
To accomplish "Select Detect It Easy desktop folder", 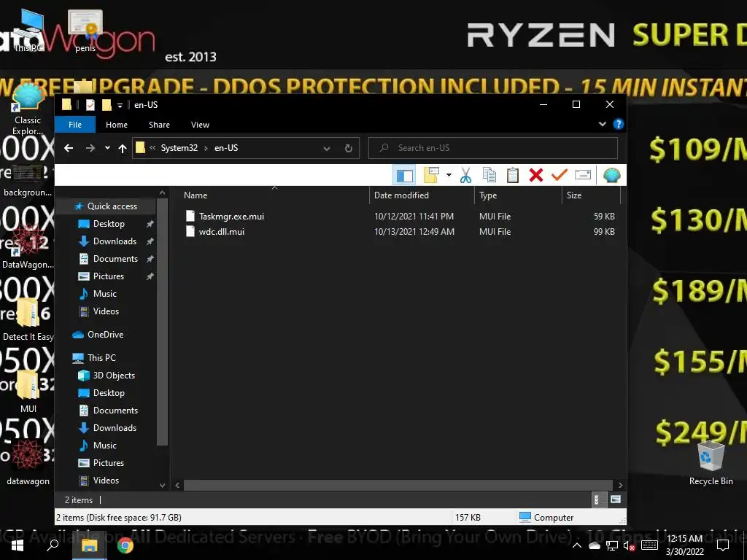I will (x=28, y=319).
